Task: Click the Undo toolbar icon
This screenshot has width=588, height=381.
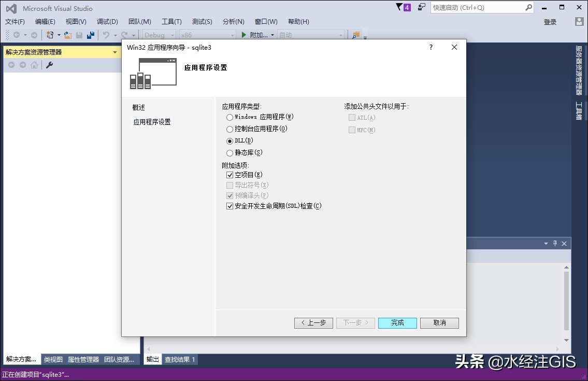Action: coord(106,35)
